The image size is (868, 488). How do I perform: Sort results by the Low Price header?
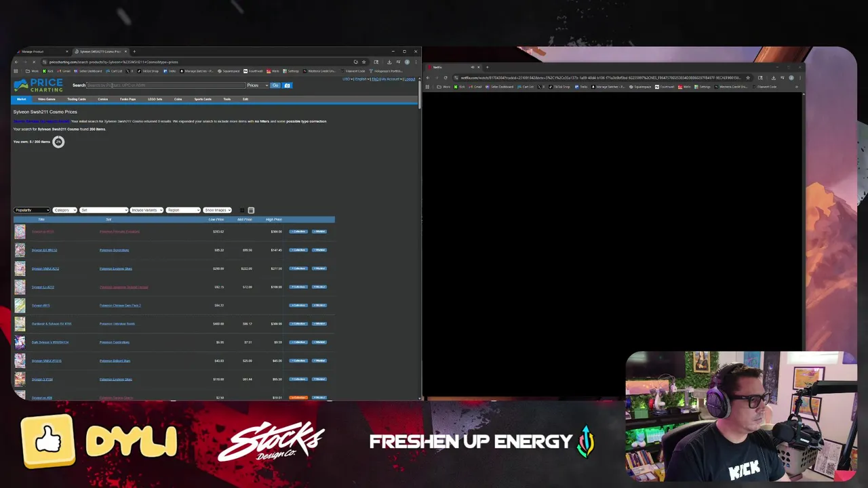pos(216,220)
